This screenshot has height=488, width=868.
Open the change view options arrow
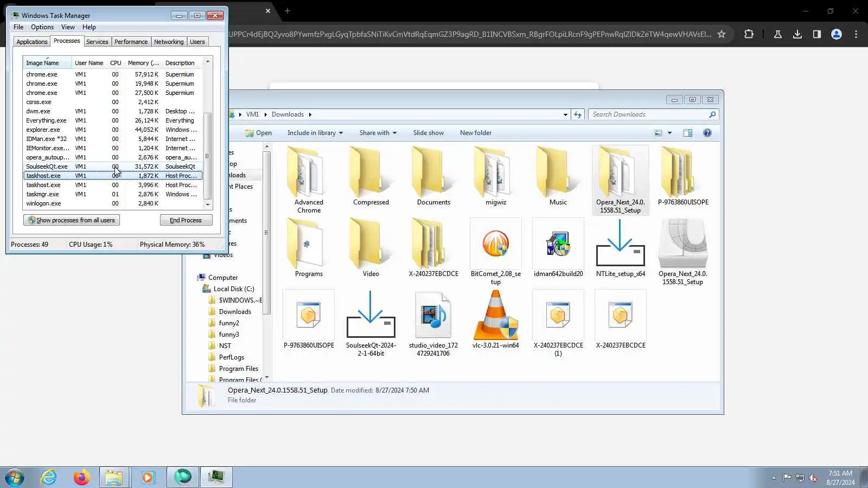(669, 133)
